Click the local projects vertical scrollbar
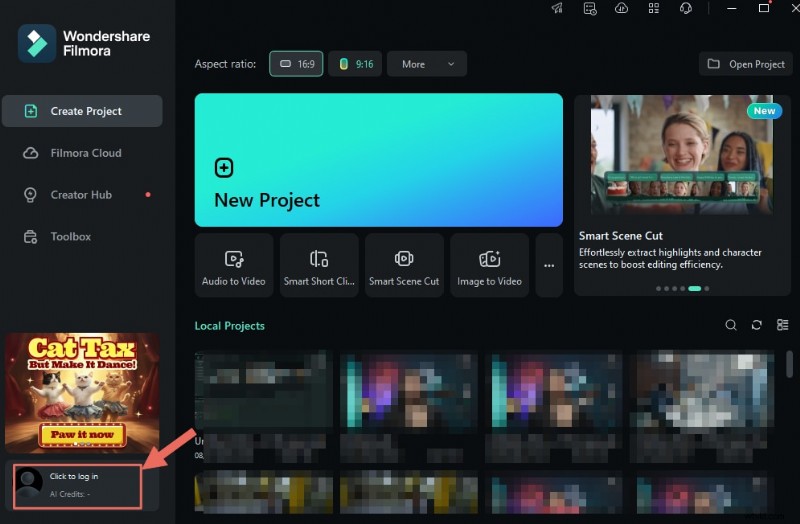 [790, 363]
